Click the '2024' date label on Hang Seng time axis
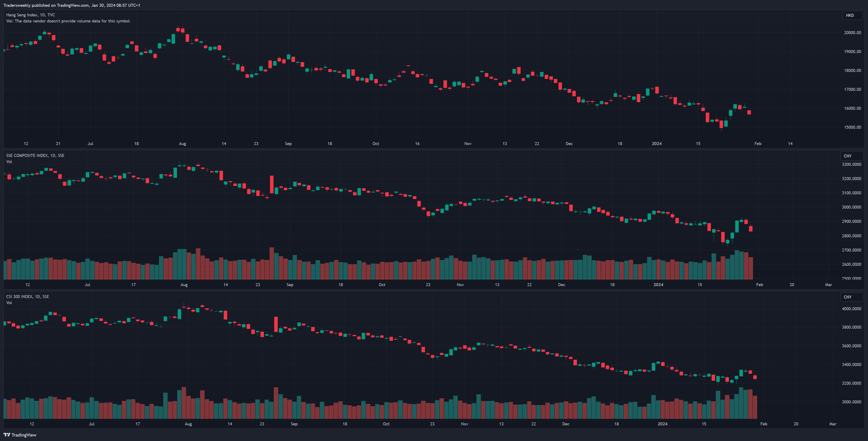The image size is (868, 441). [657, 144]
